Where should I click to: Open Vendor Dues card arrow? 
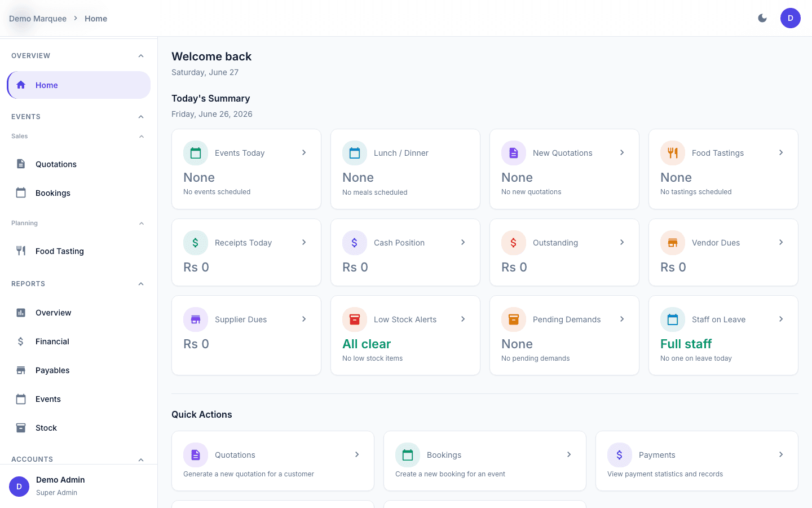coord(781,242)
